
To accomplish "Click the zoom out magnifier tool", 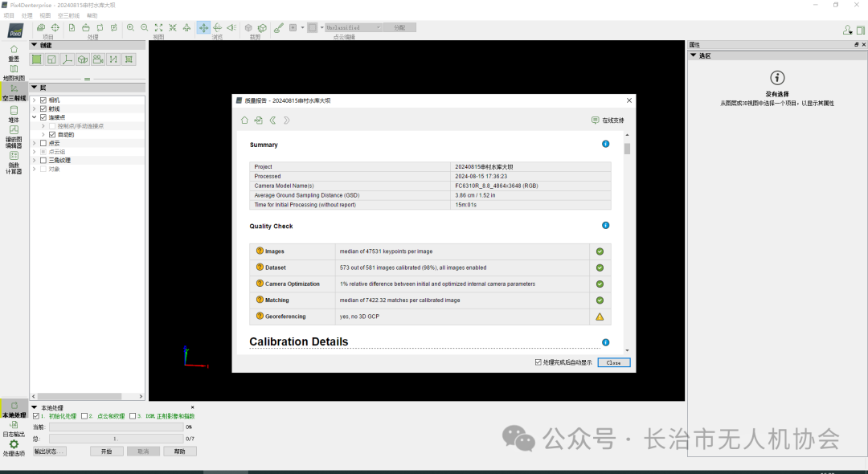I will coord(145,27).
